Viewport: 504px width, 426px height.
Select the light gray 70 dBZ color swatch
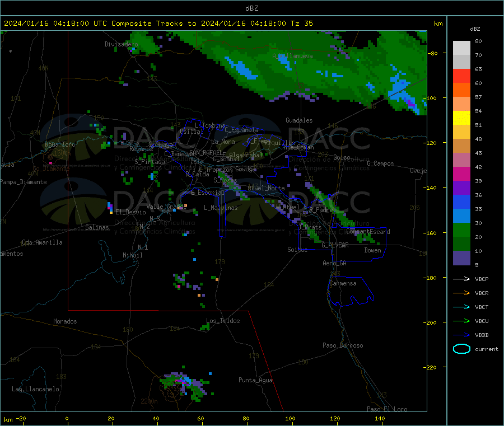[x=461, y=48]
